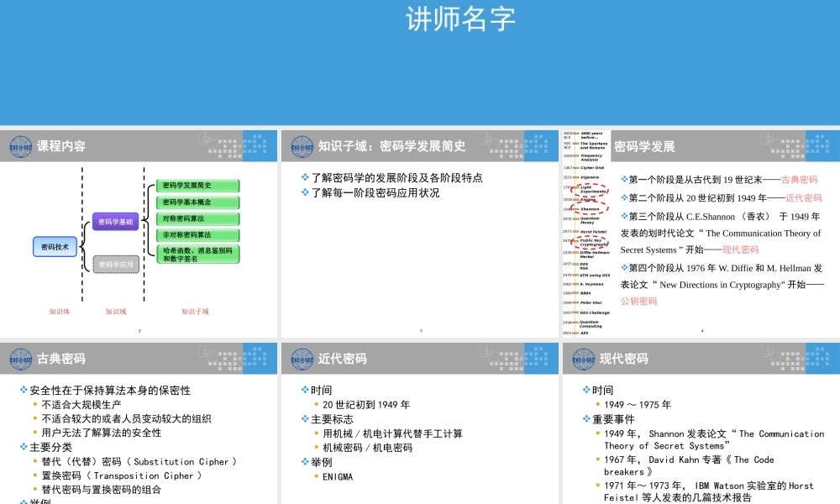This screenshot has height=504, width=840.
Task: Click the globe logo on the 古典密码 slide
Action: 20,358
